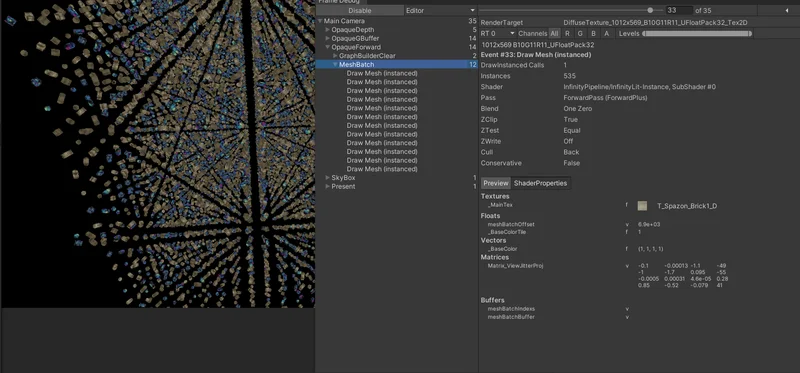
Task: Expand the OpaqueDepth node
Action: (x=328, y=30)
